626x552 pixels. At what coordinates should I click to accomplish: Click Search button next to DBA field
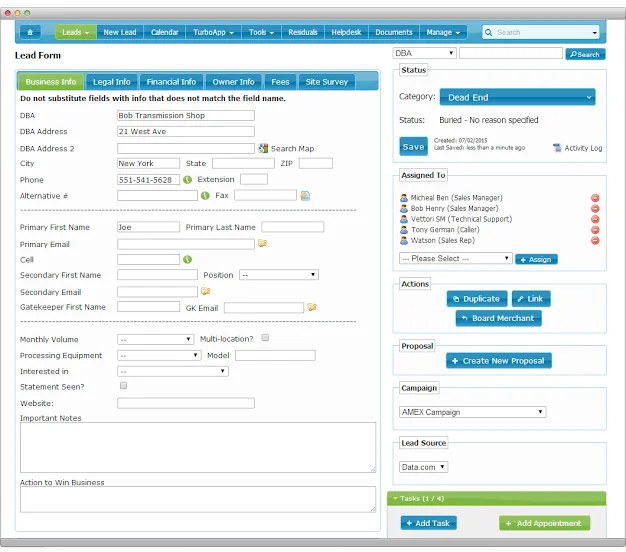coord(585,54)
